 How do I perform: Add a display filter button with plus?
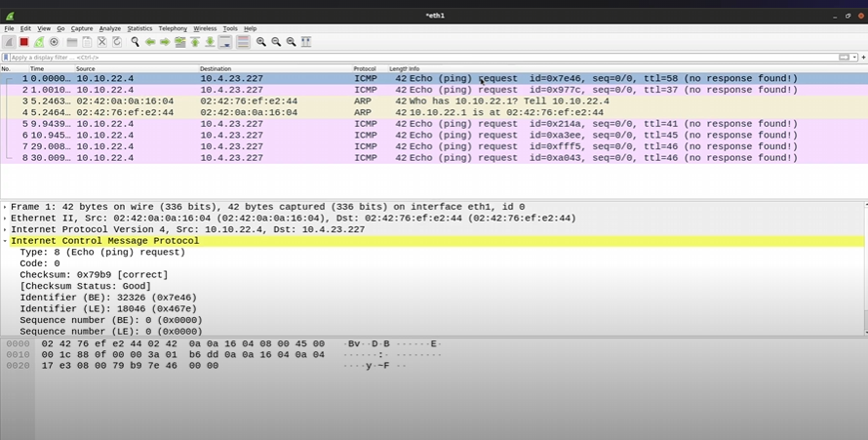pos(861,58)
